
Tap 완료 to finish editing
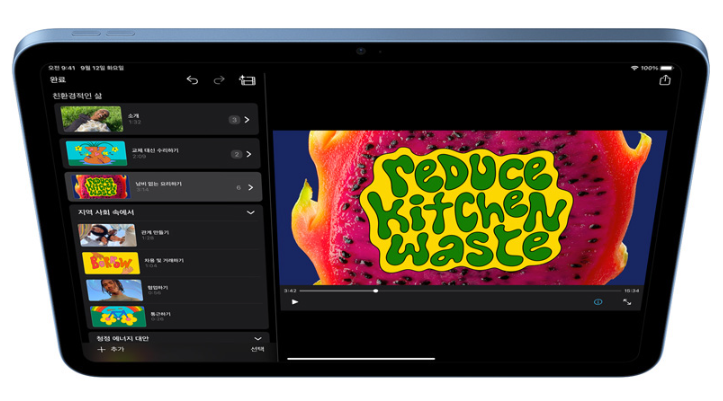[58, 80]
